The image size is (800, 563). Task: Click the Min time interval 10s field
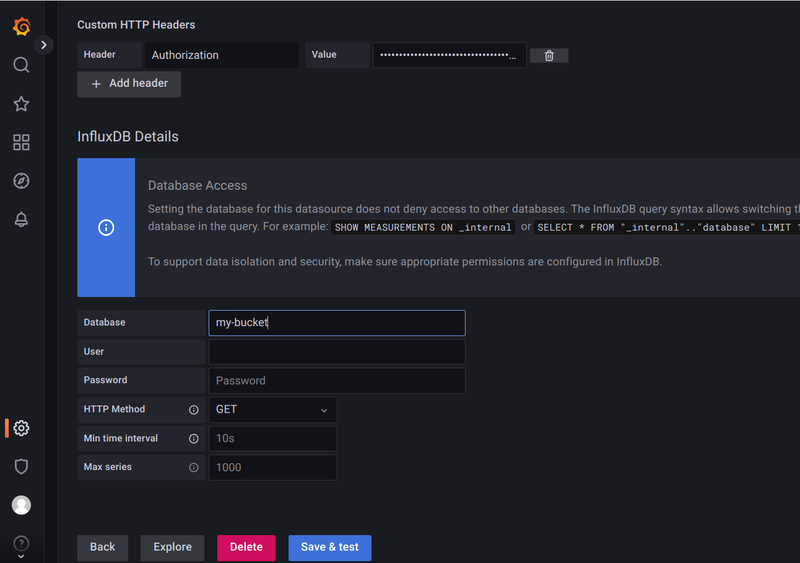point(273,438)
